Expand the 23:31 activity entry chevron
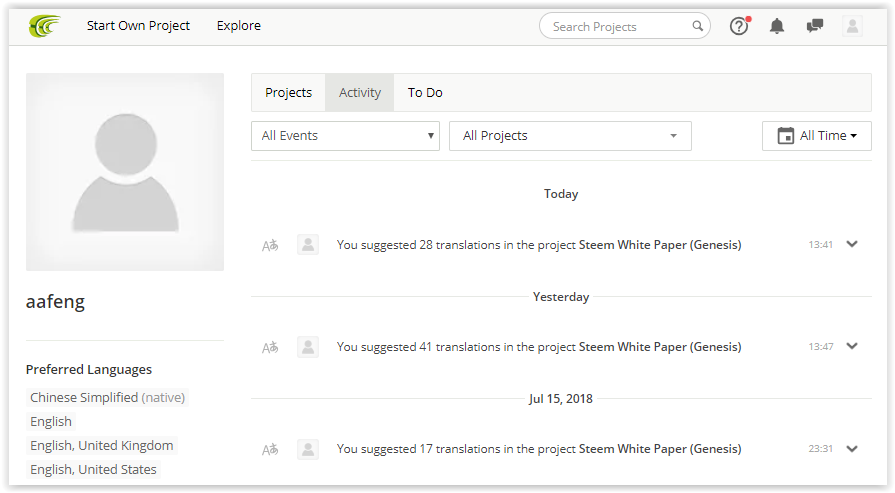895x493 pixels. (x=852, y=449)
